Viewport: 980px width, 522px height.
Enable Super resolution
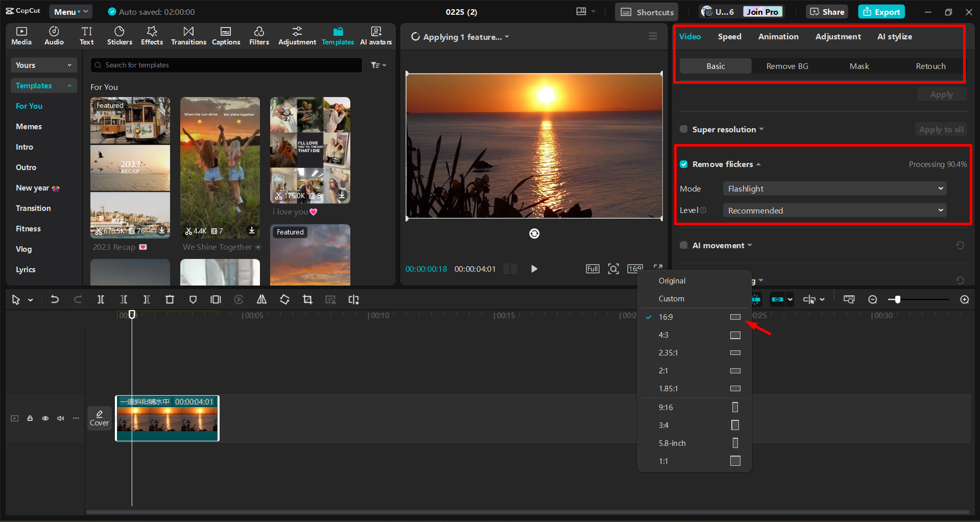point(683,129)
